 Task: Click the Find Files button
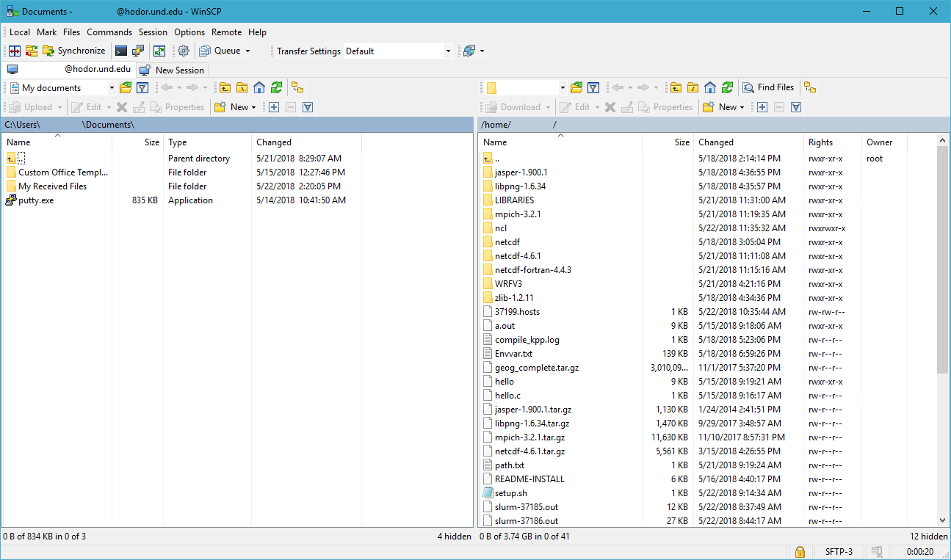pyautogui.click(x=768, y=87)
